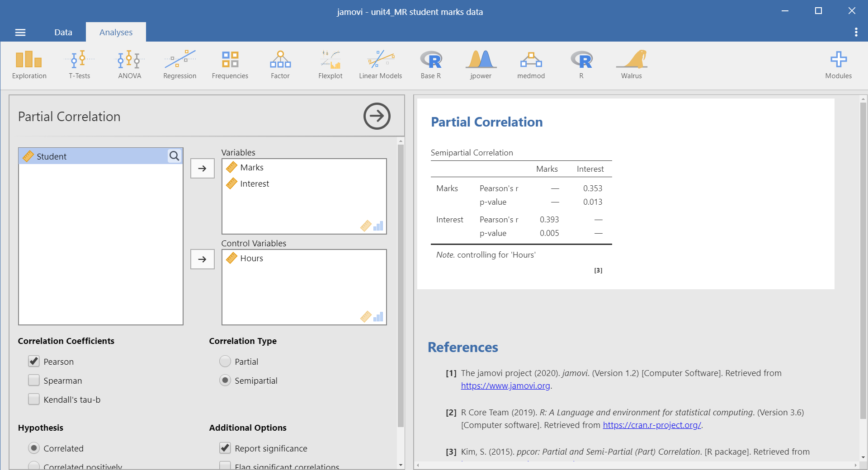Open the ANOVA analyses menu
The image size is (868, 470).
pyautogui.click(x=130, y=65)
